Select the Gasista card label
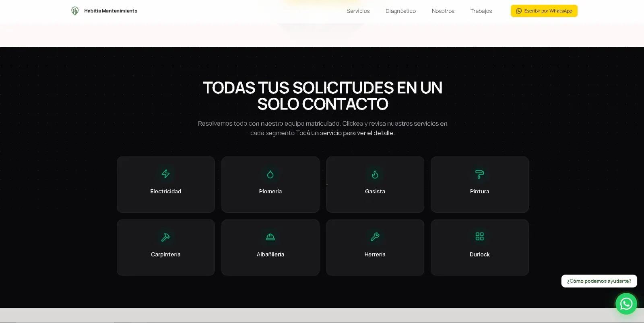Image resolution: width=644 pixels, height=323 pixels. pos(375,191)
